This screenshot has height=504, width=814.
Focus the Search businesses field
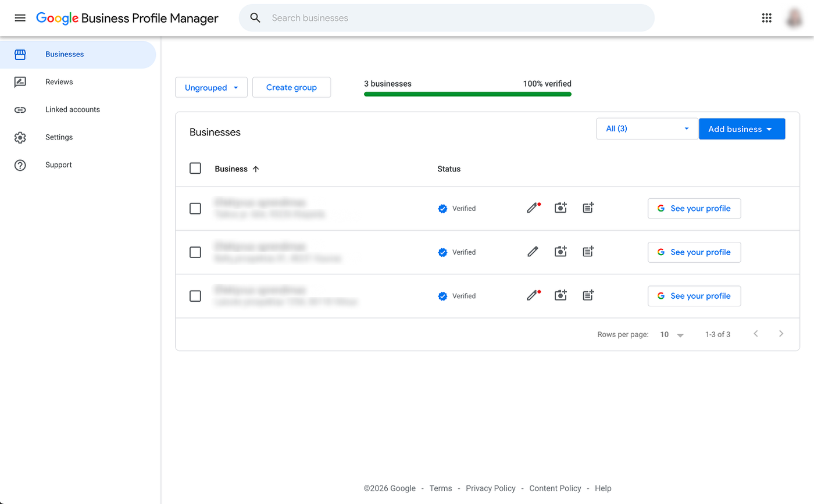tap(447, 18)
